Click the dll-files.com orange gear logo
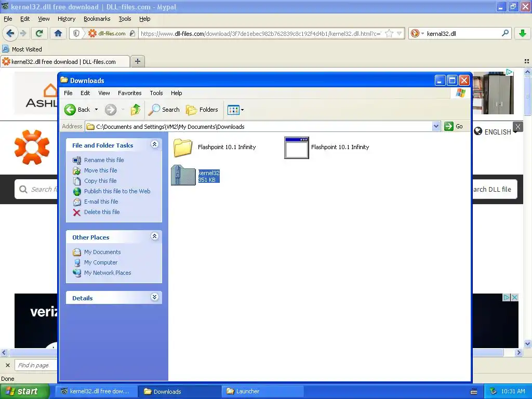This screenshot has width=532, height=399. [32, 147]
